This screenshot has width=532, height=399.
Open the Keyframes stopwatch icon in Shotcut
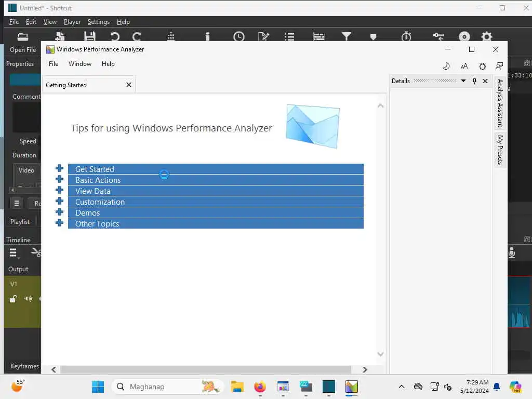coord(406,36)
